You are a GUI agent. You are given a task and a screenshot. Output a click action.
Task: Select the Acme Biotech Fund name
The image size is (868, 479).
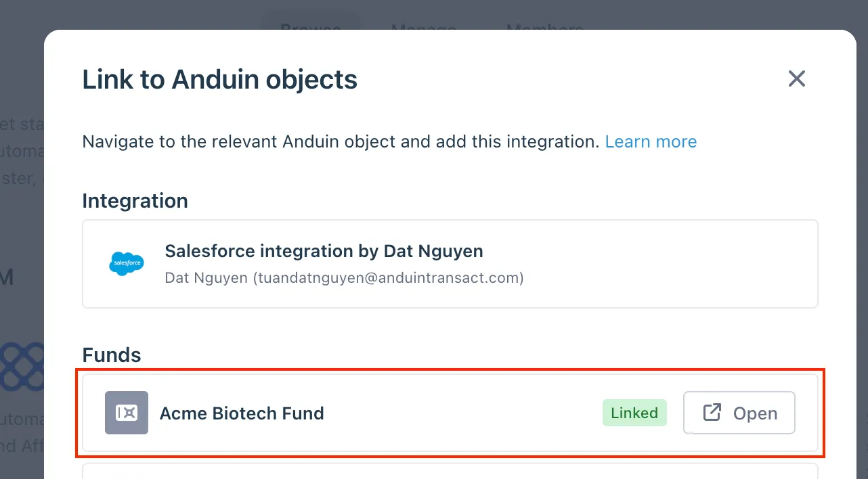242,413
